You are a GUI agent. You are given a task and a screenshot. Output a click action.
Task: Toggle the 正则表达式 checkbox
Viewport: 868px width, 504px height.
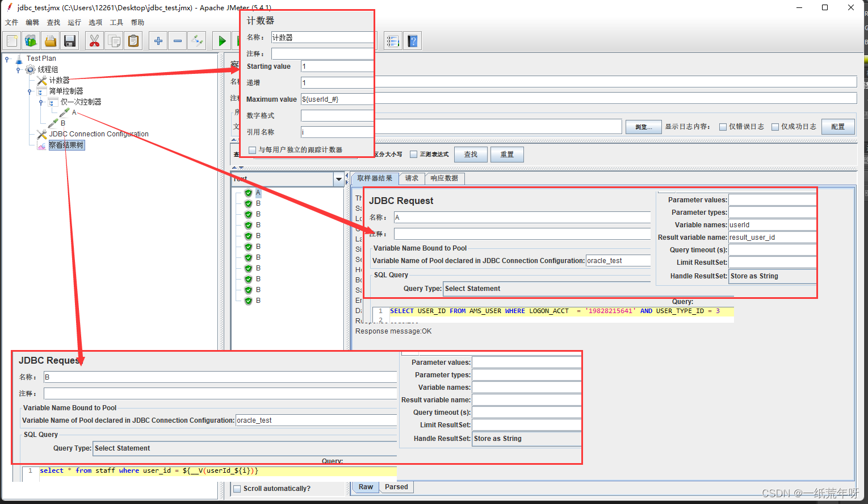pos(413,154)
